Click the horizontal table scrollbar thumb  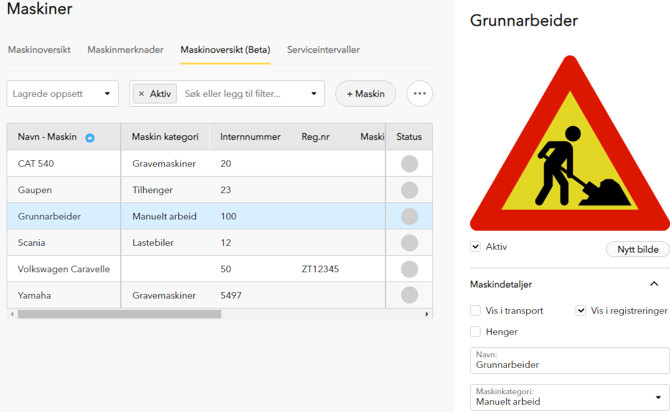pyautogui.click(x=118, y=314)
